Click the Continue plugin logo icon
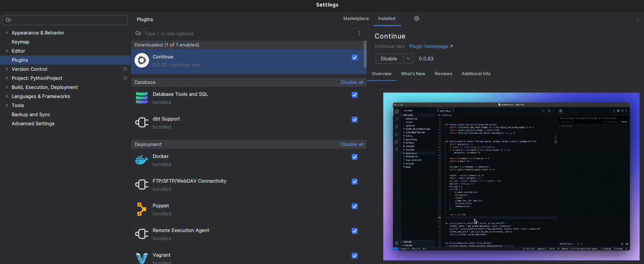Screen dimensions: 644x264 point(142,60)
